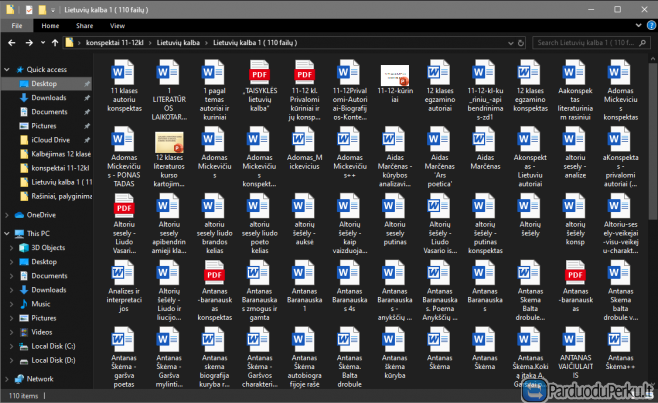Open Downloads in Quick access sidebar
Screen dimensions: 658x403
click(48, 98)
